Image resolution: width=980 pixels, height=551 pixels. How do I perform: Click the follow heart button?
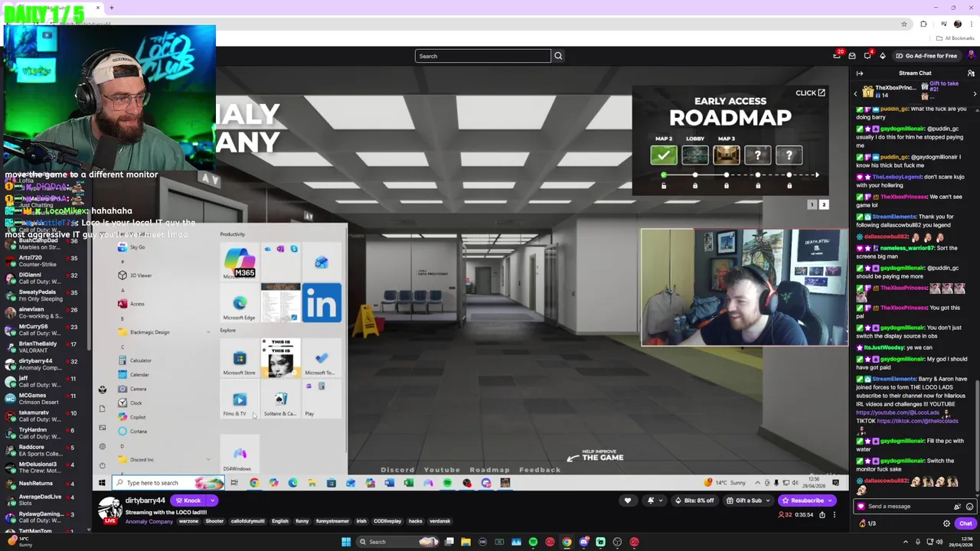coord(628,500)
